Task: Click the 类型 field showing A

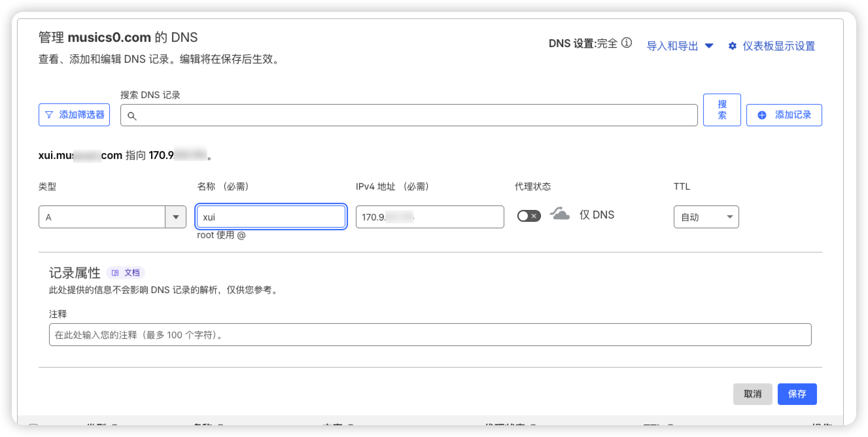Action: 101,217
